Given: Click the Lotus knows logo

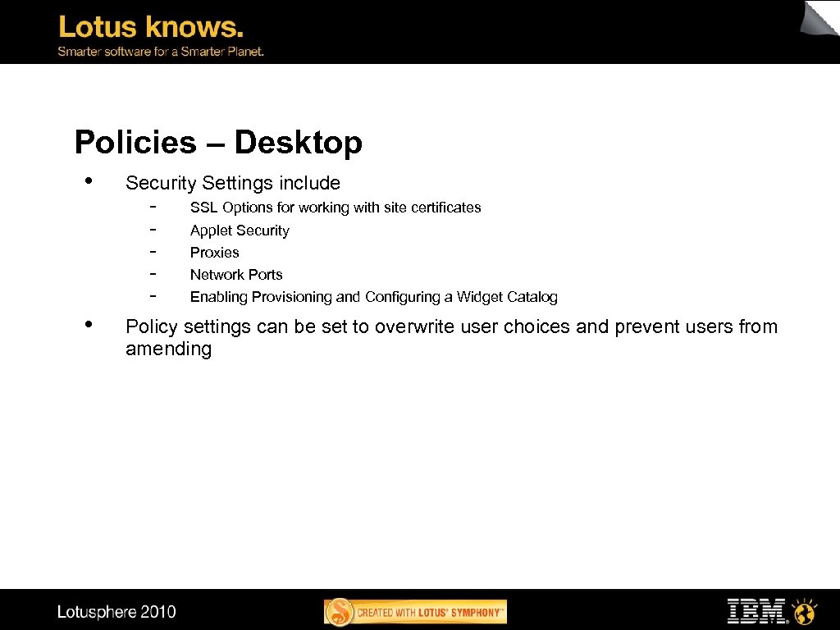Looking at the screenshot, I should pos(150,27).
